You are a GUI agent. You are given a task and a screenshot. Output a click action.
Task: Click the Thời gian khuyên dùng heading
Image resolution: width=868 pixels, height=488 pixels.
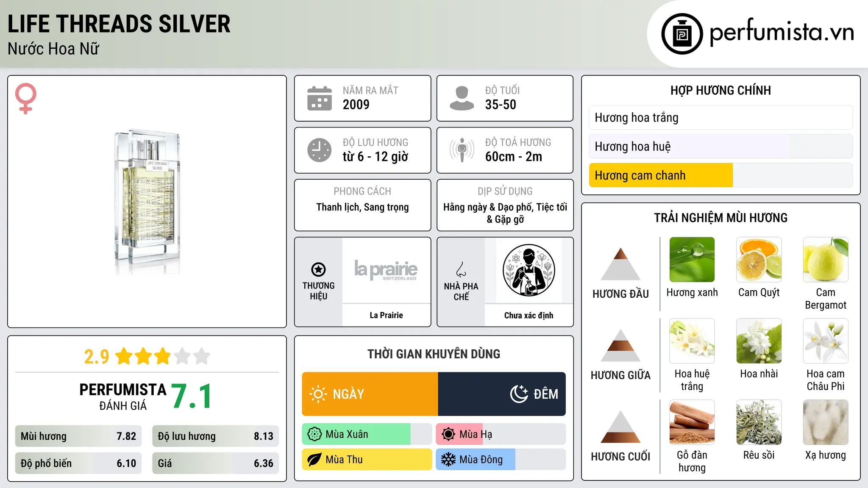click(434, 354)
